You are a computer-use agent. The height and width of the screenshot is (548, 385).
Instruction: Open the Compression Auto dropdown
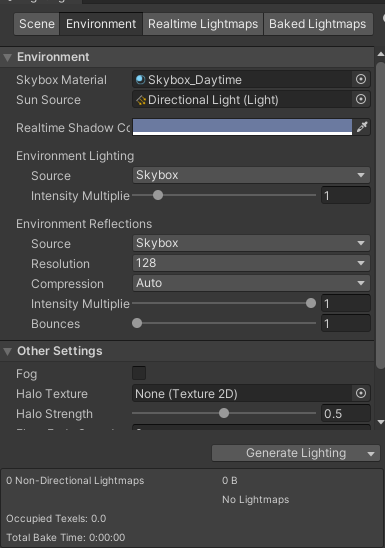pos(251,283)
